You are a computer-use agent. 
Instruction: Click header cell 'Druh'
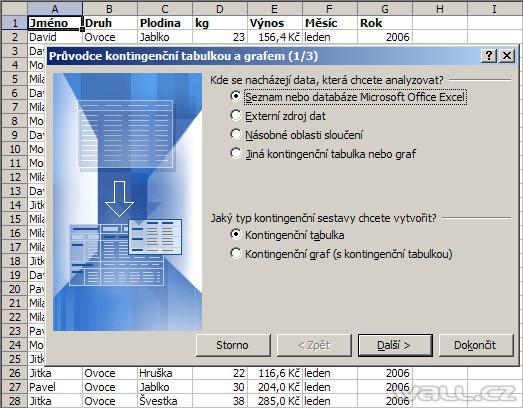[x=110, y=23]
